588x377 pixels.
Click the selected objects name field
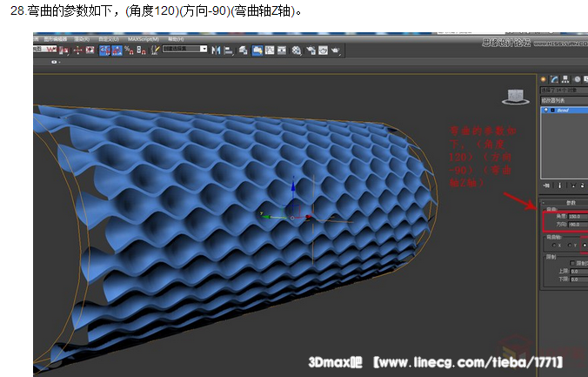tap(564, 90)
